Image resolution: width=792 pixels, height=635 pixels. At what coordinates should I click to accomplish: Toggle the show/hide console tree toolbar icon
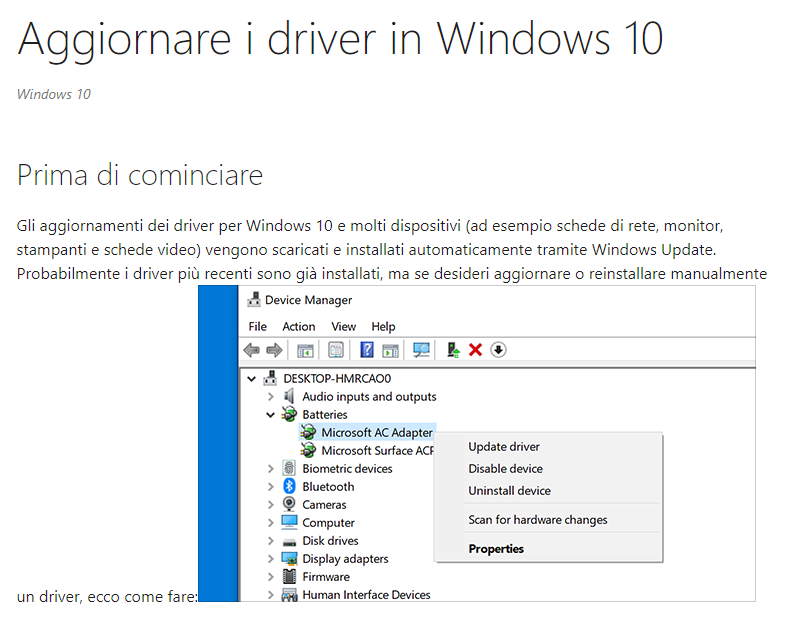click(x=305, y=350)
